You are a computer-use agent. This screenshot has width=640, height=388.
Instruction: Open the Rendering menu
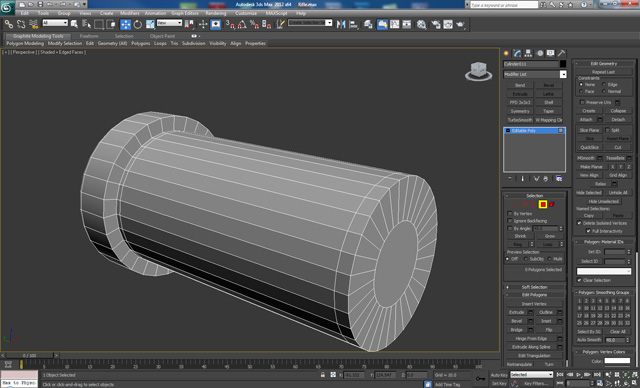tap(216, 13)
